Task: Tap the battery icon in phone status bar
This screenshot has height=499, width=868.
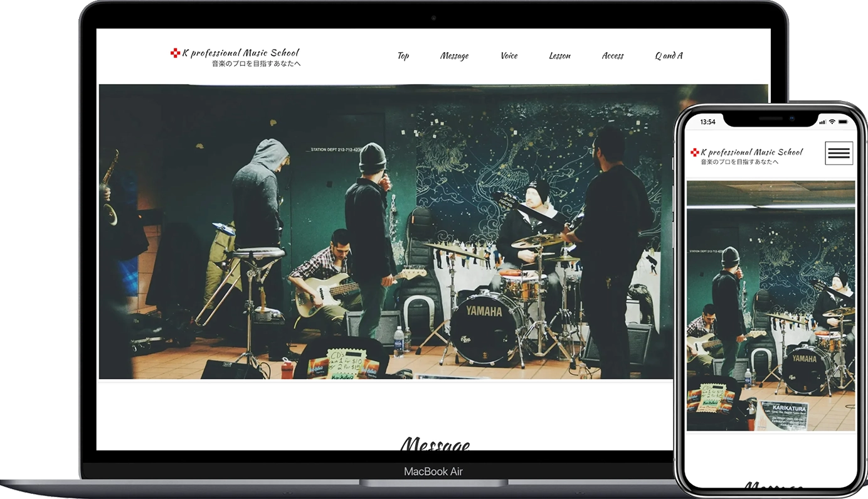Action: point(844,122)
